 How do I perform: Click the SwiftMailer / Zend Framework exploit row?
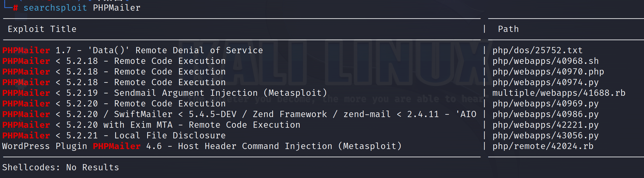(239, 114)
